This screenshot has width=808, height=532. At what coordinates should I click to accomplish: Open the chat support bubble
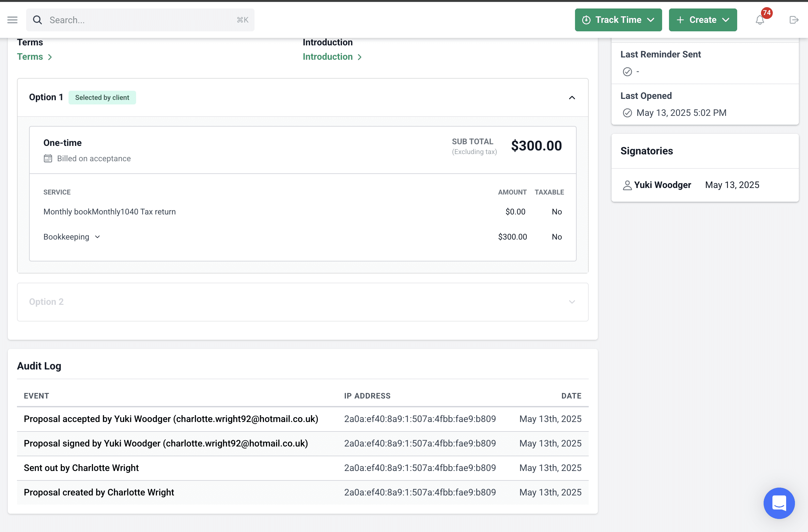pos(779,503)
